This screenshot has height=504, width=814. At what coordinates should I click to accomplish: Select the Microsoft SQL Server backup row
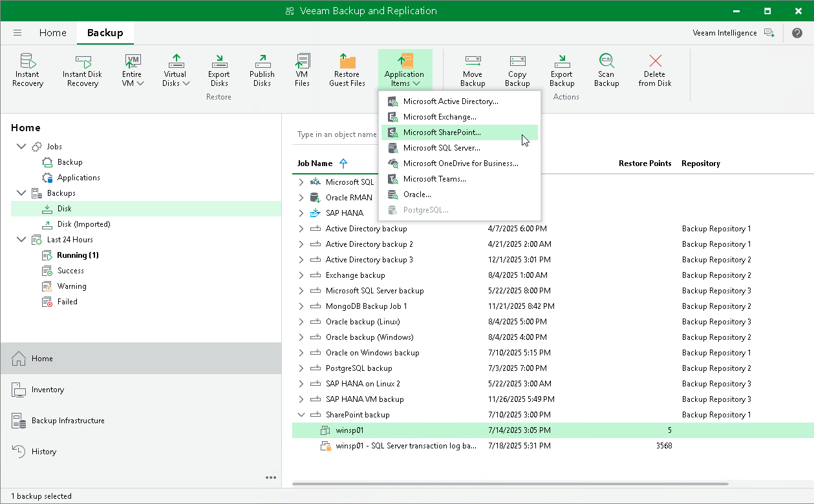553,291
